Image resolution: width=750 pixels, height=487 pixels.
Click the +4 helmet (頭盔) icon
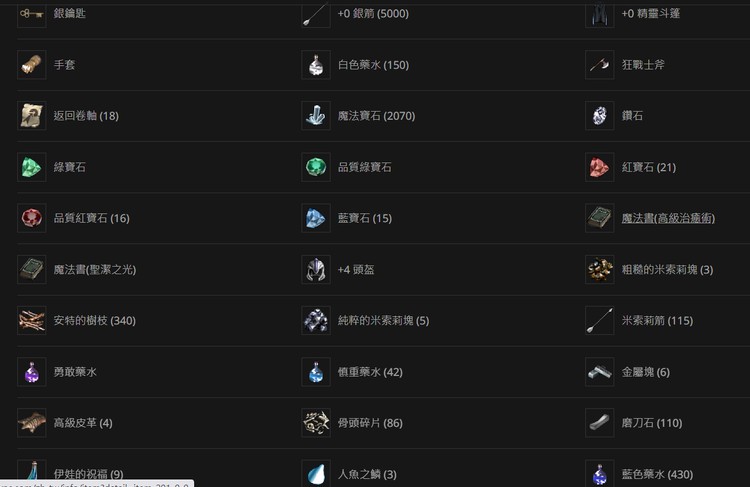click(316, 269)
